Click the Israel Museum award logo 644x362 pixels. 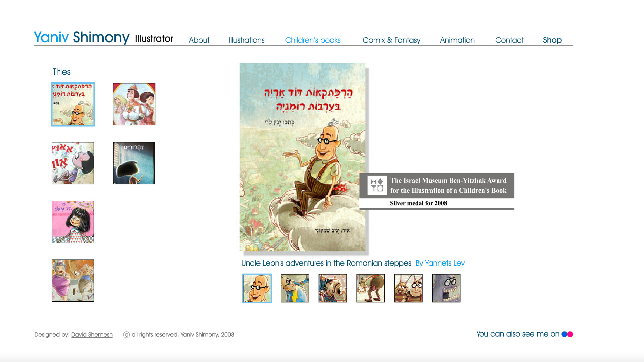(377, 185)
